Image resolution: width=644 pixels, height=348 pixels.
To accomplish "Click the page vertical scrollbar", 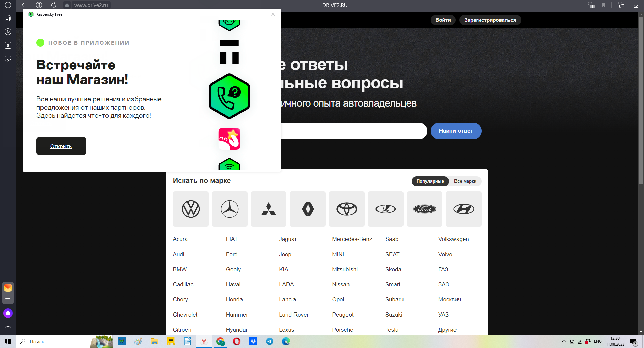I will [641, 100].
